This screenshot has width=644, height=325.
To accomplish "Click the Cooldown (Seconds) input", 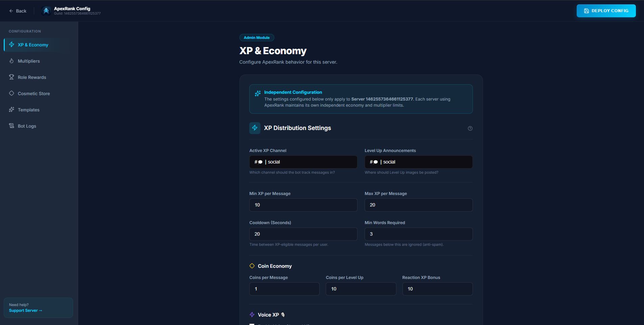I will pyautogui.click(x=303, y=234).
